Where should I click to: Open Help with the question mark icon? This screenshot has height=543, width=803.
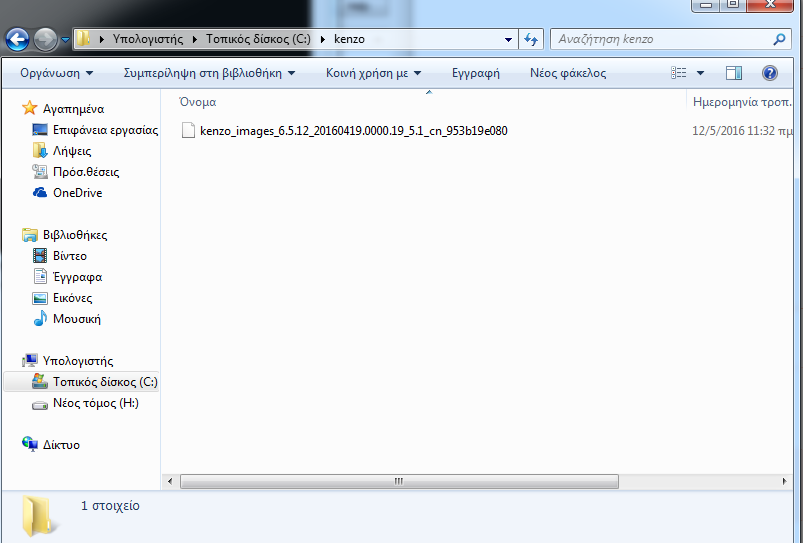tap(770, 73)
